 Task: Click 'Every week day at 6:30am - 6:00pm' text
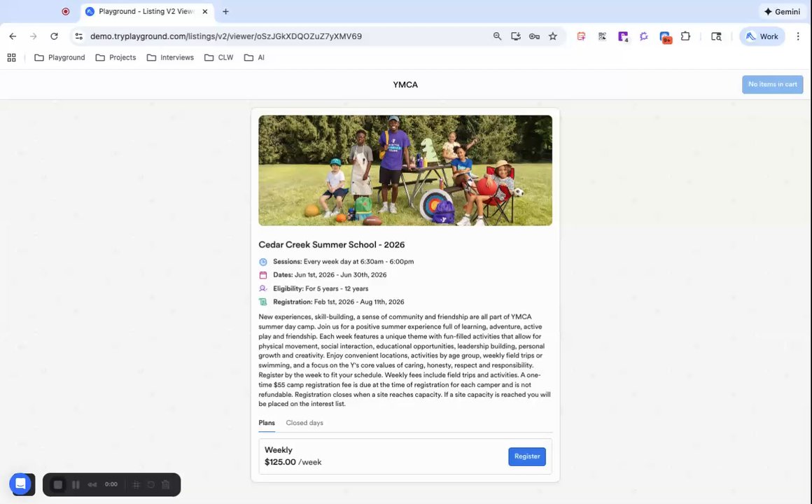tap(358, 262)
